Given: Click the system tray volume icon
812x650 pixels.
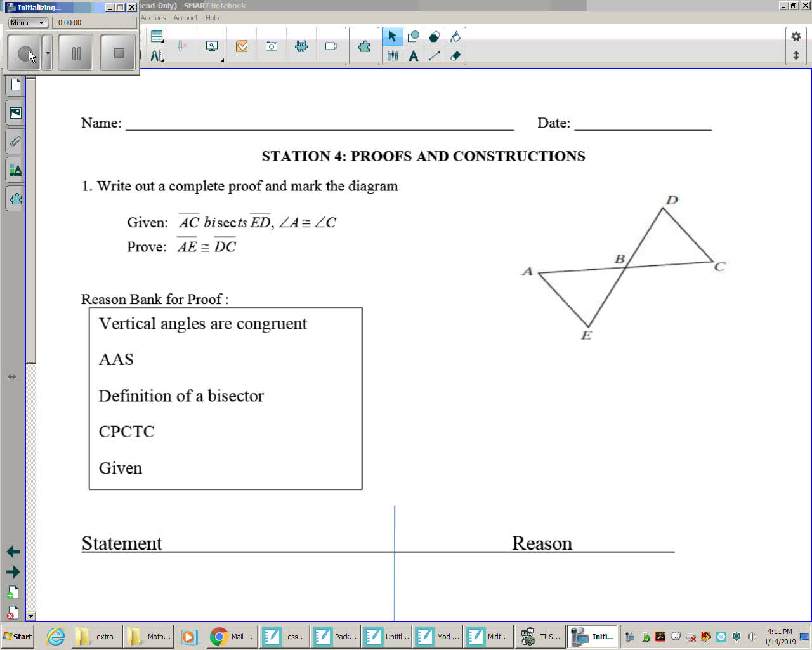Looking at the screenshot, I should 752,637.
